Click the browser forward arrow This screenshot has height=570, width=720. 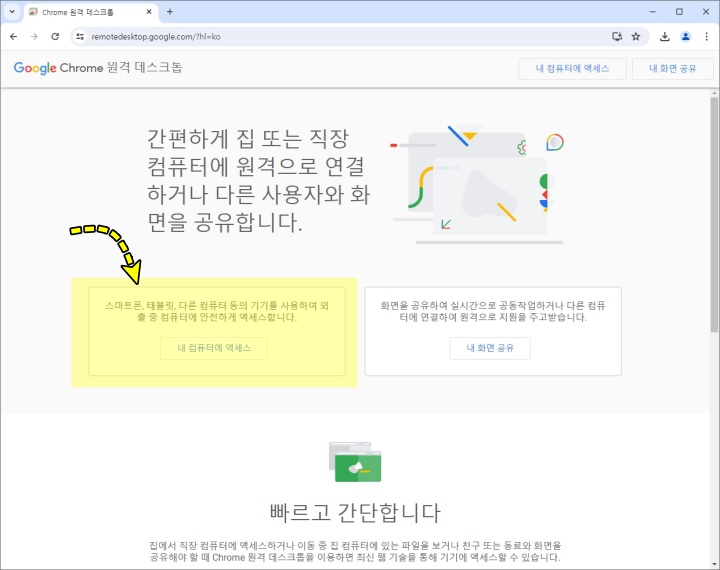point(34,36)
